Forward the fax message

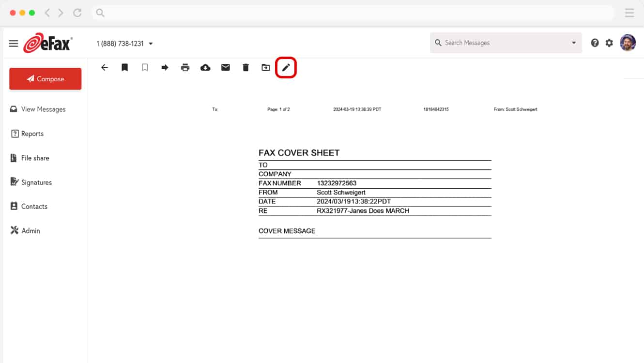[x=165, y=67]
